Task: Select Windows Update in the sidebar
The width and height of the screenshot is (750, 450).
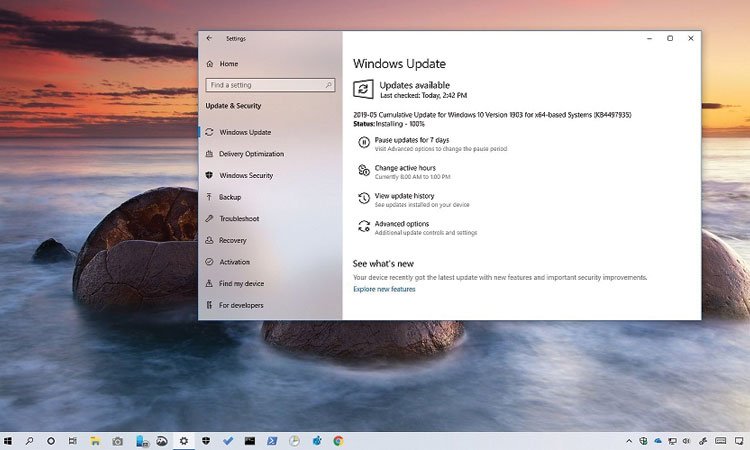Action: tap(244, 132)
